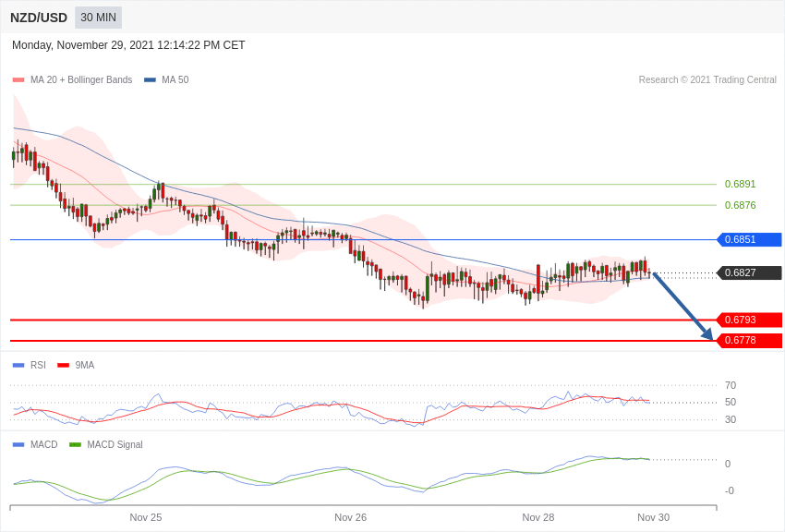Toggle the MACD Signal legend label
This screenshot has height=532, width=785.
(x=115, y=444)
